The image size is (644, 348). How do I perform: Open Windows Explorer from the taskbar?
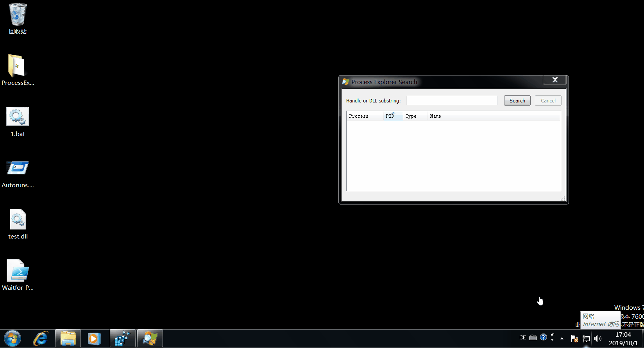point(68,338)
